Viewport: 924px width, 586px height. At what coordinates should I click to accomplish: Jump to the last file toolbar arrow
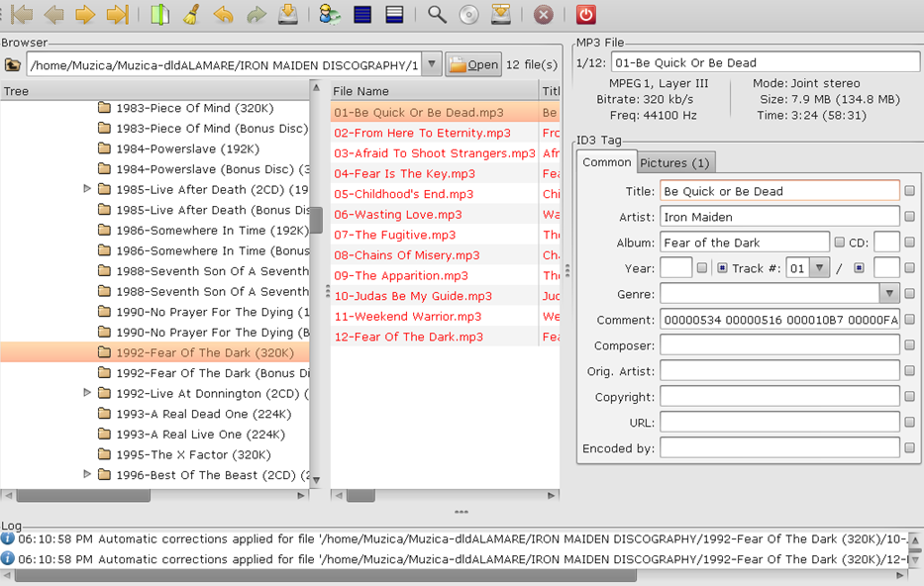pyautogui.click(x=117, y=14)
